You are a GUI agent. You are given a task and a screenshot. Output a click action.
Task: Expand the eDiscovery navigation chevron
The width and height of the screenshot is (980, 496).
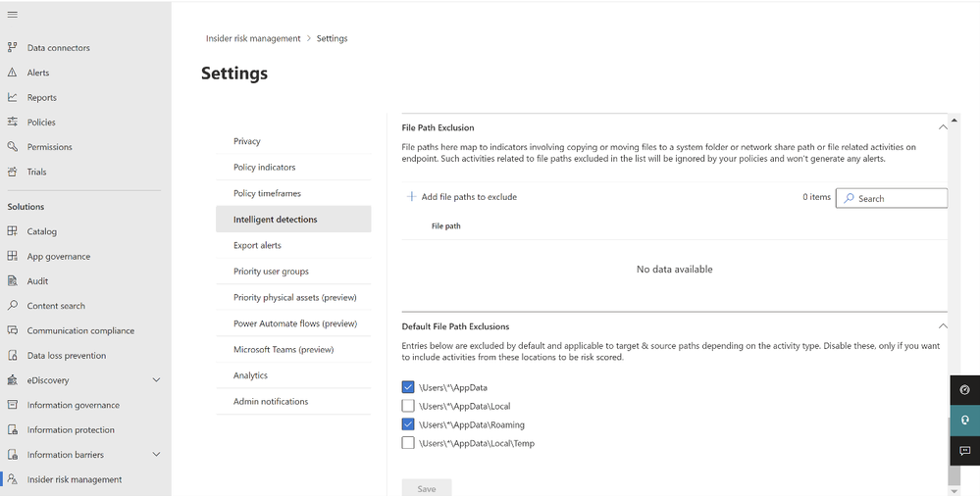156,380
